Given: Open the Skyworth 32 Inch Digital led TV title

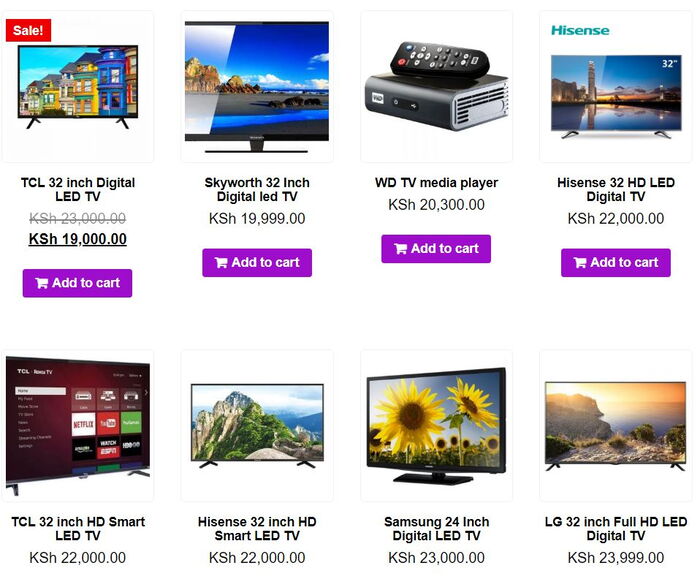Looking at the screenshot, I should pos(257,189).
